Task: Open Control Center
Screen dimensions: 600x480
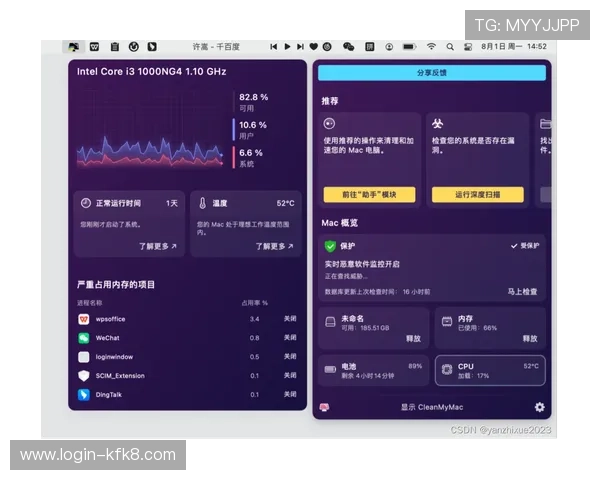Action: [468, 47]
